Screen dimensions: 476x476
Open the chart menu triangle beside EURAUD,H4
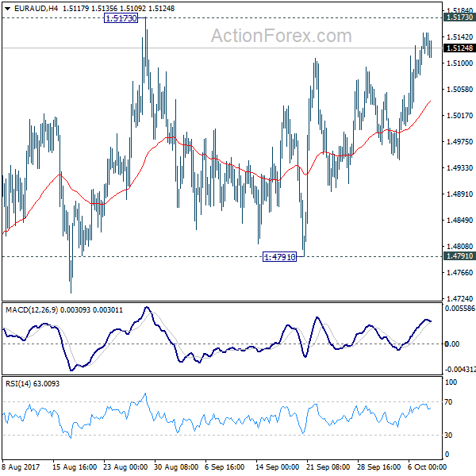coord(8,9)
